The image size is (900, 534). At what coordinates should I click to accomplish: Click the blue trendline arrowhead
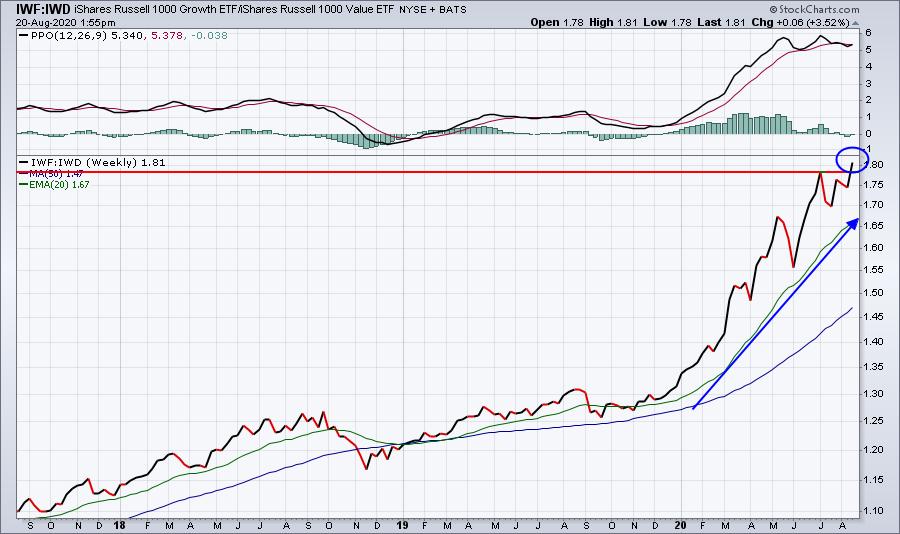pyautogui.click(x=853, y=223)
